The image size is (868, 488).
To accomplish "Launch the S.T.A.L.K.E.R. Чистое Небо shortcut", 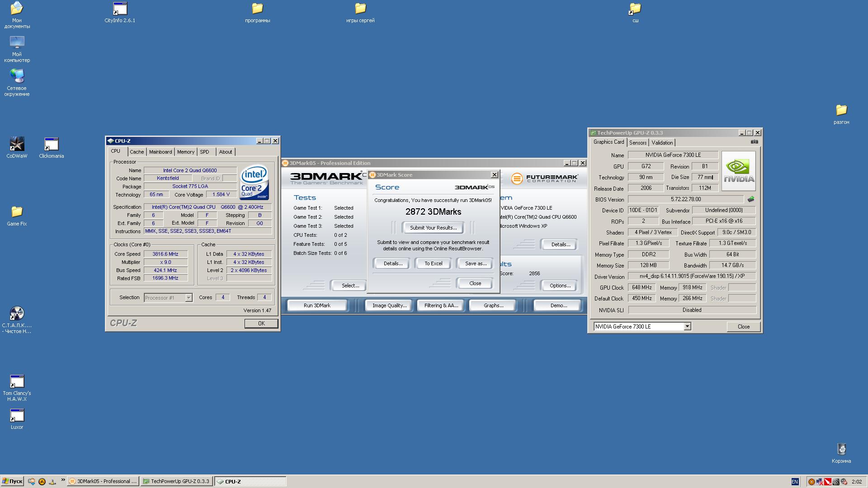I will 17,320.
